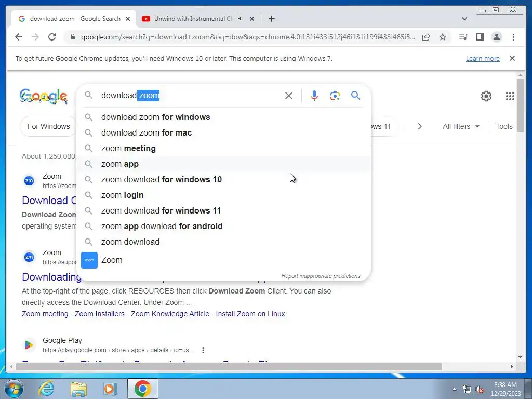This screenshot has width=532, height=399.
Task: Choose suggestion download zoom for mac
Action: click(x=224, y=132)
